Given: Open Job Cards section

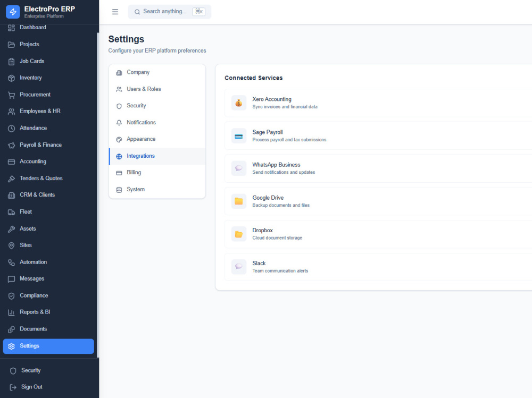Looking at the screenshot, I should [x=48, y=61].
